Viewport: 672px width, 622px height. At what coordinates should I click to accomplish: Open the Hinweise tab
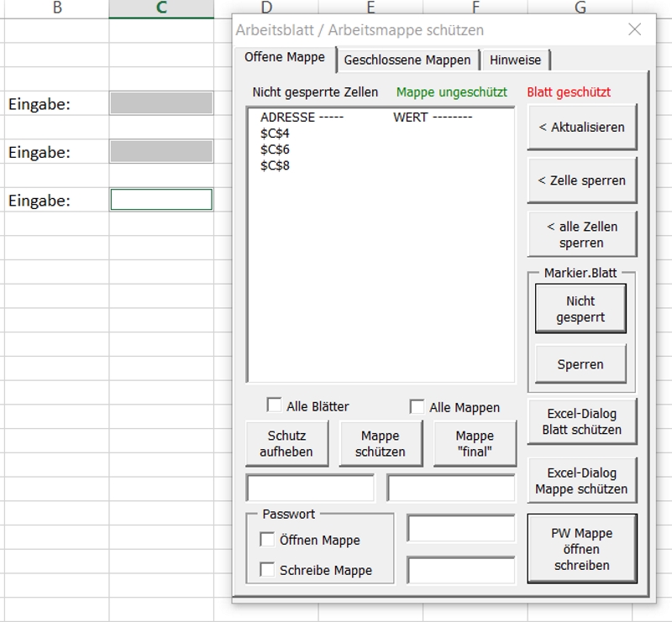point(517,60)
